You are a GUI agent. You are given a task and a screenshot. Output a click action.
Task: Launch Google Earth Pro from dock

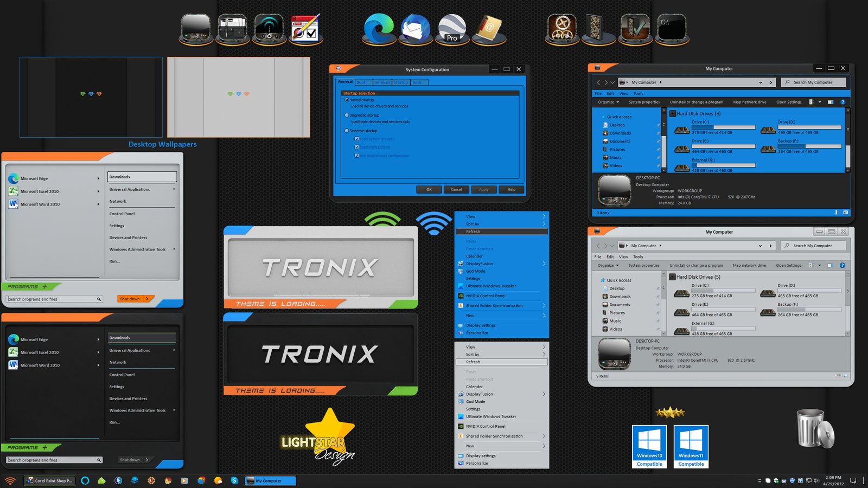point(452,29)
